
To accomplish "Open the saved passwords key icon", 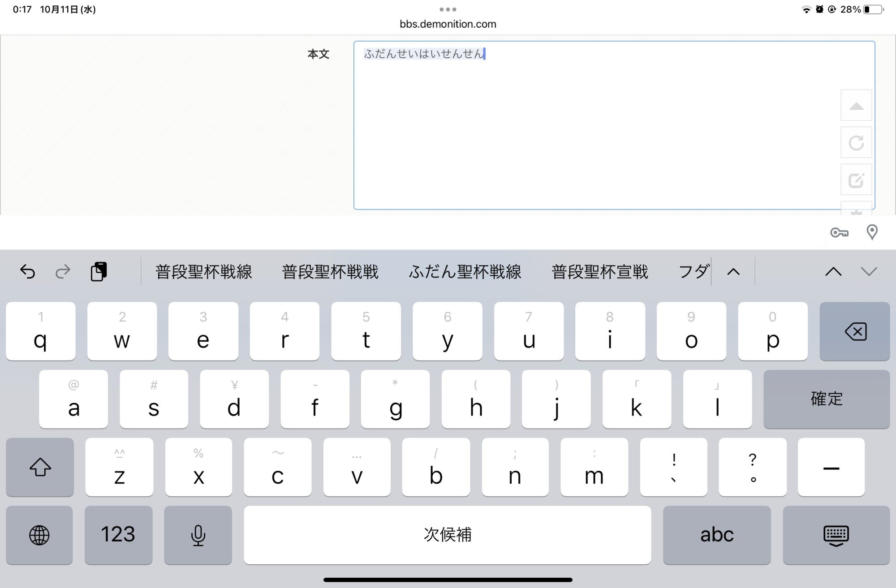I will 839,232.
